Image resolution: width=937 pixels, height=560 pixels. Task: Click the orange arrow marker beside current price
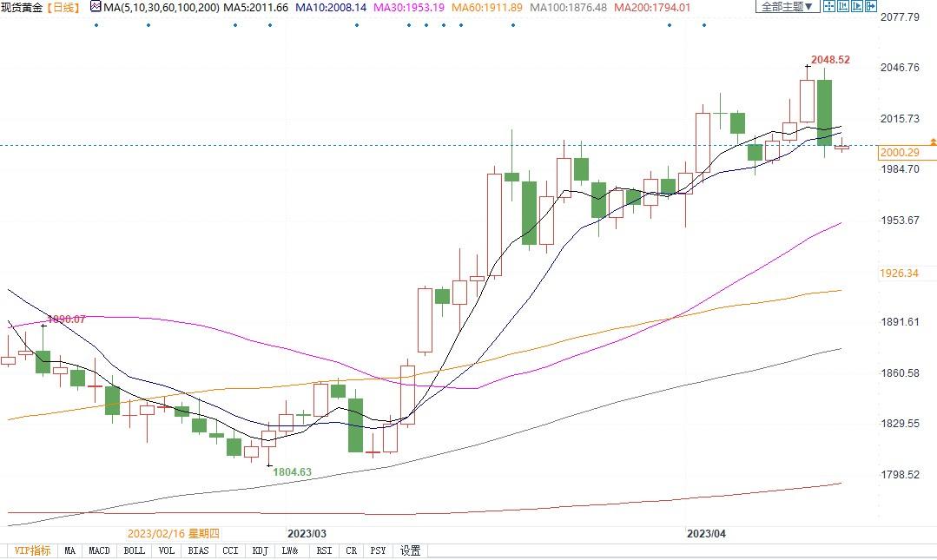pyautogui.click(x=933, y=141)
